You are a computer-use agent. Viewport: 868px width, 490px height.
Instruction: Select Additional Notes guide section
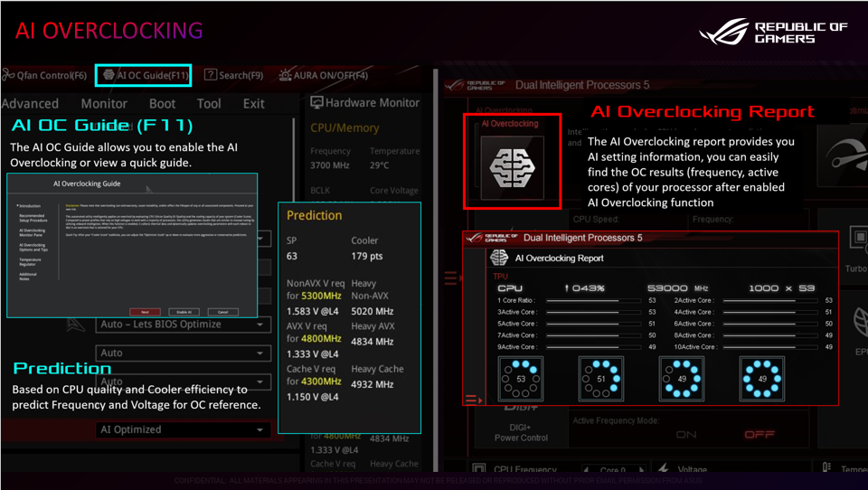click(28, 277)
